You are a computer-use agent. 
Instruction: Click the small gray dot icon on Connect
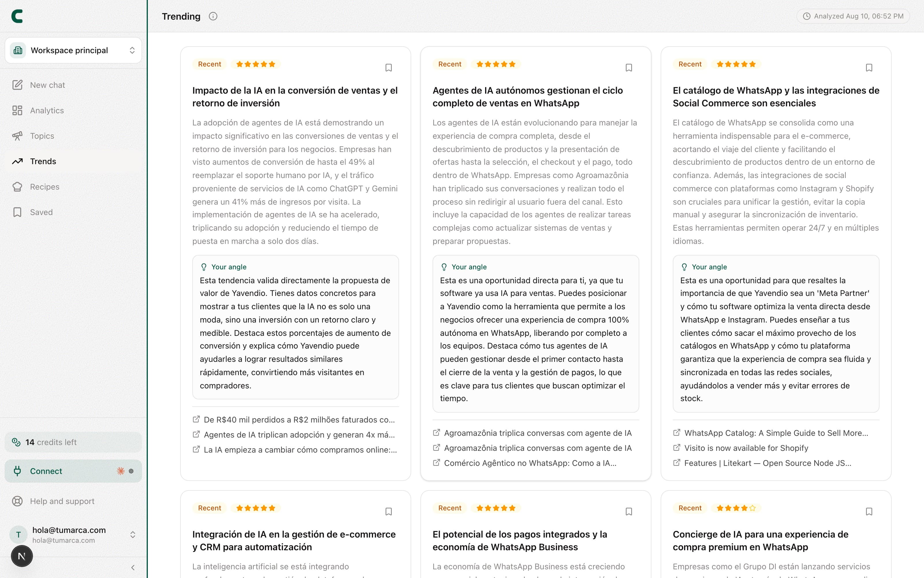(x=131, y=471)
